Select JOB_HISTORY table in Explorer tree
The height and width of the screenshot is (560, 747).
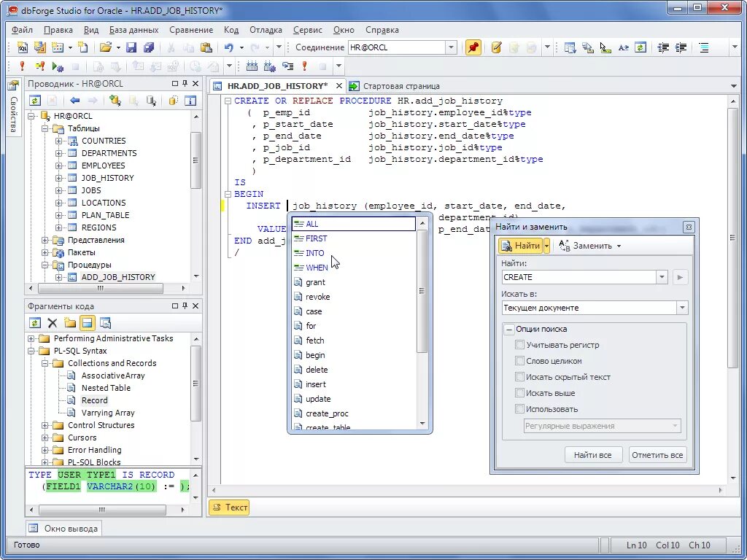pos(108,178)
